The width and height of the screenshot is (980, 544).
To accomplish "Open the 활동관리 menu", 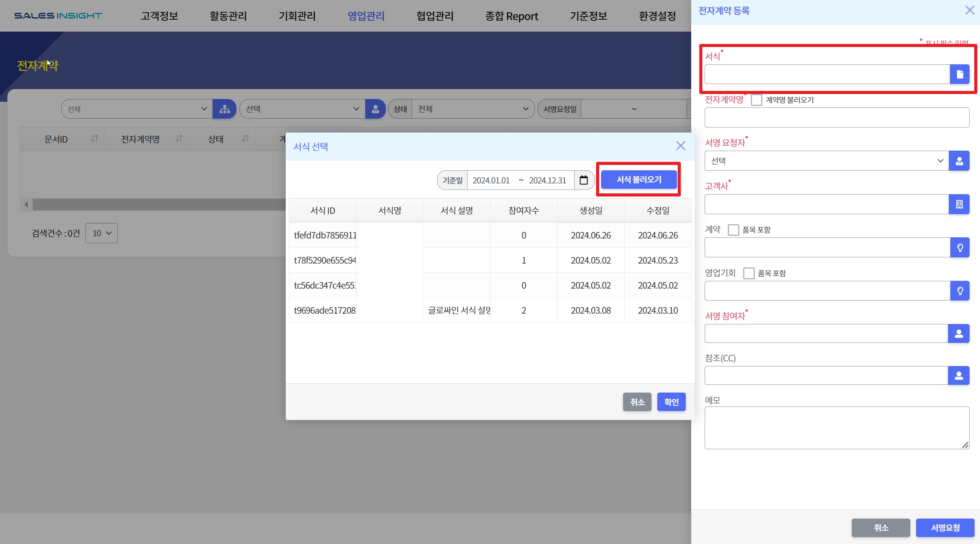I will (228, 16).
